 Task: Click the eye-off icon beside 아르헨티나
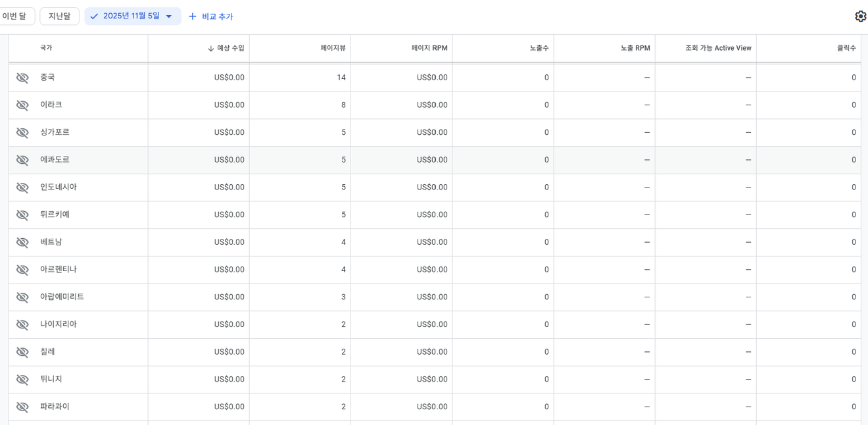tap(22, 270)
